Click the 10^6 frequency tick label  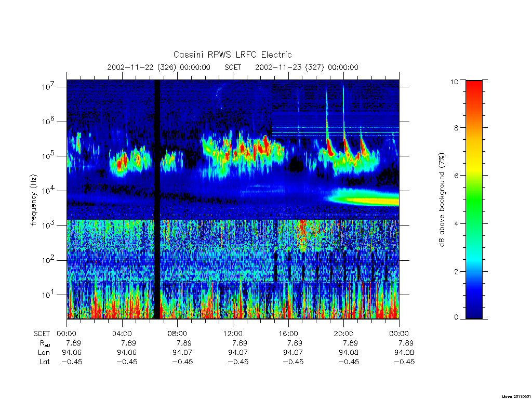click(48, 122)
